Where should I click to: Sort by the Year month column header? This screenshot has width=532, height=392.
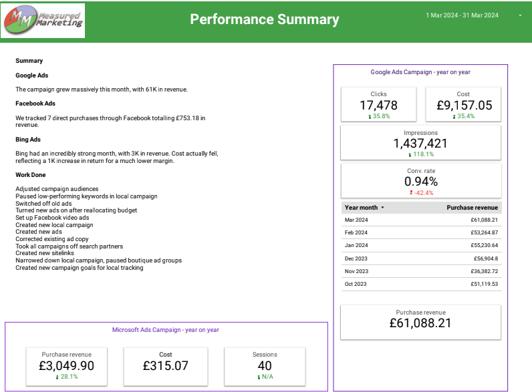pos(364,208)
